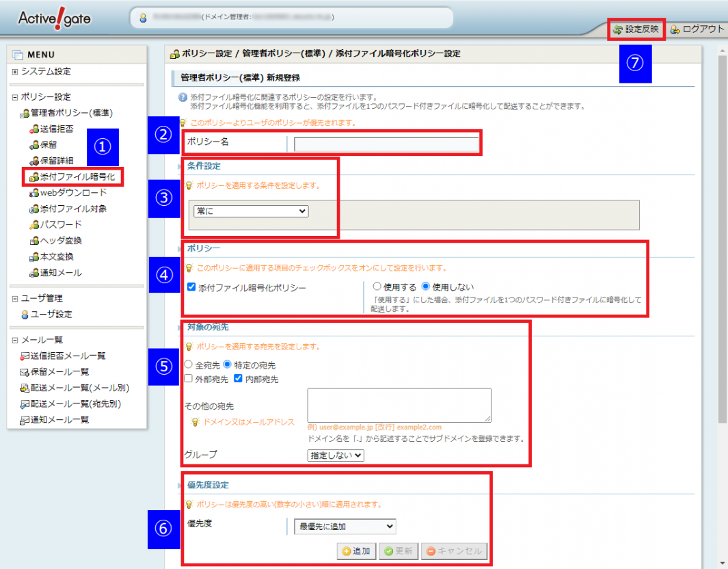Select the 全宛先 radio option

(189, 365)
